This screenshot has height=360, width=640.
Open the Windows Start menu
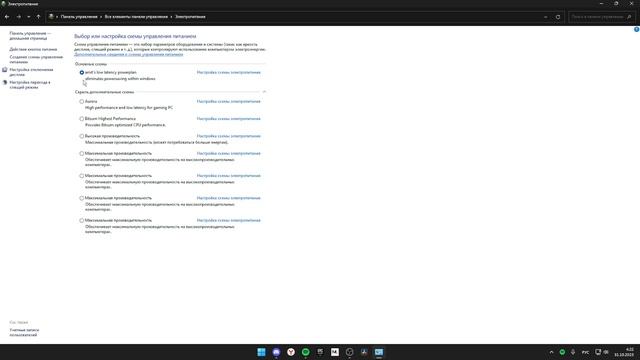[x=261, y=352]
